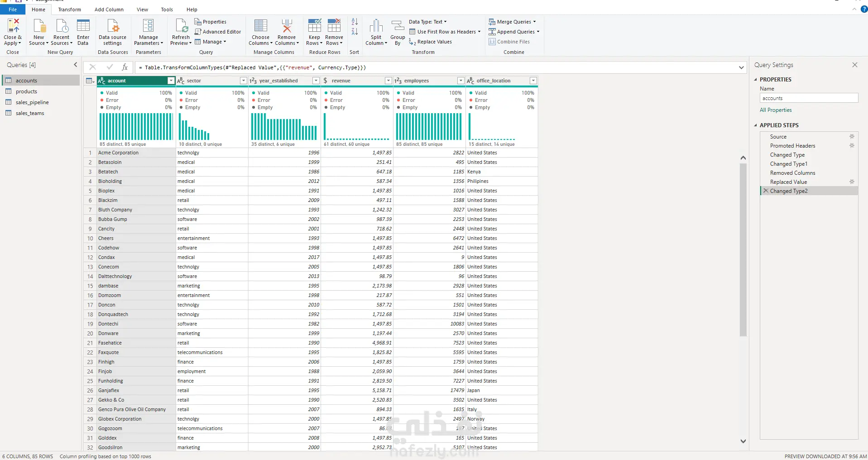Open the sector column filter dropdown
Screen dimensions: 868x460
tap(243, 81)
